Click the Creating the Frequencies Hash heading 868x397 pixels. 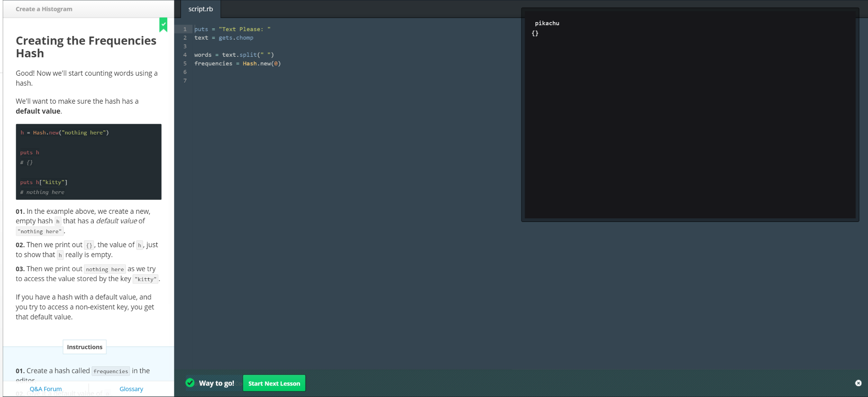coord(86,47)
